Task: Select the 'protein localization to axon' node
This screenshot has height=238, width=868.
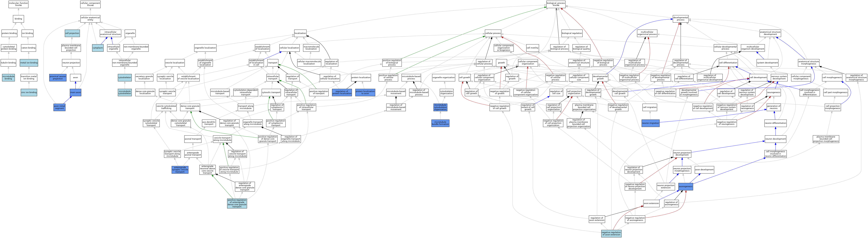Action: click(x=365, y=92)
